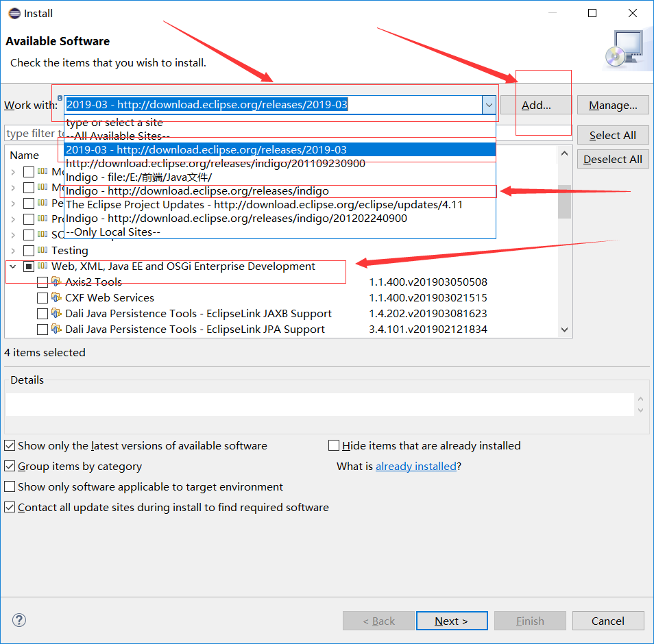Open the 'already installed' link
The image size is (654, 644).
pos(416,466)
